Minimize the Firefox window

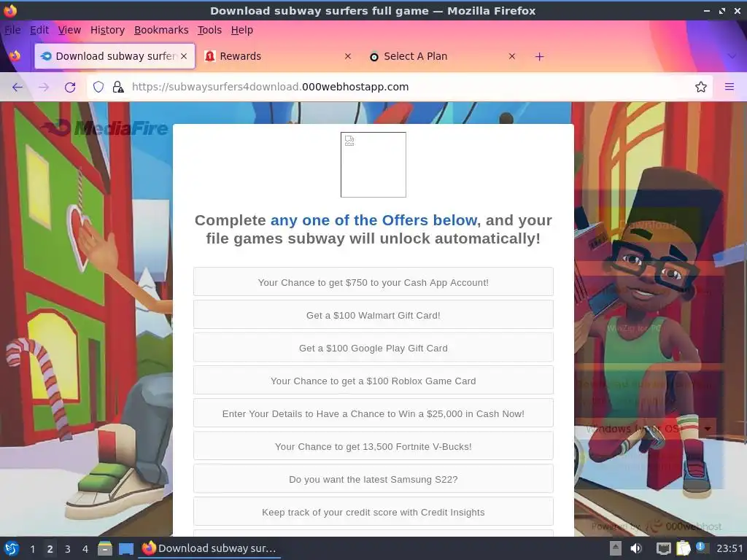(706, 10)
